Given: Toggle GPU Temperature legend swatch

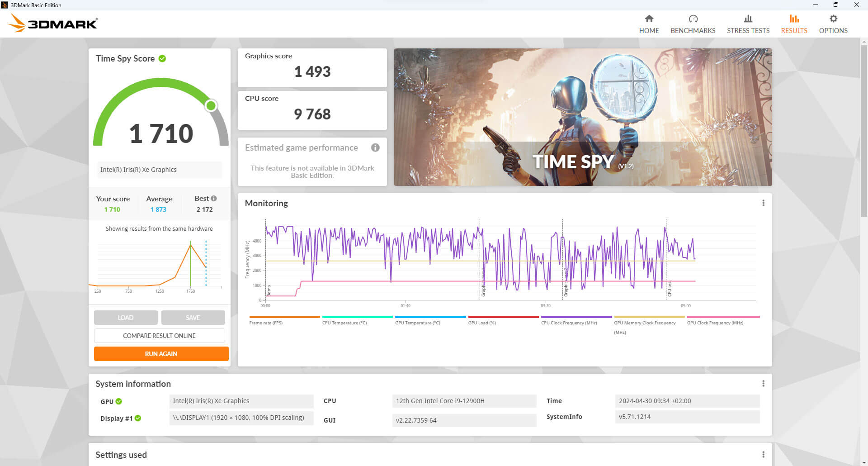Looking at the screenshot, I should pos(430,317).
